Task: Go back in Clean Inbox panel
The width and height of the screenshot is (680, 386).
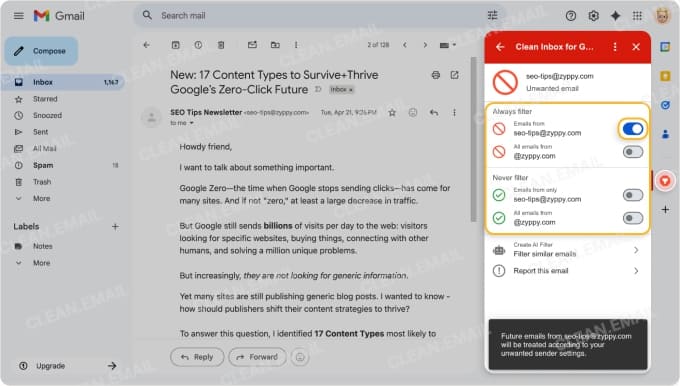Action: [x=500, y=47]
